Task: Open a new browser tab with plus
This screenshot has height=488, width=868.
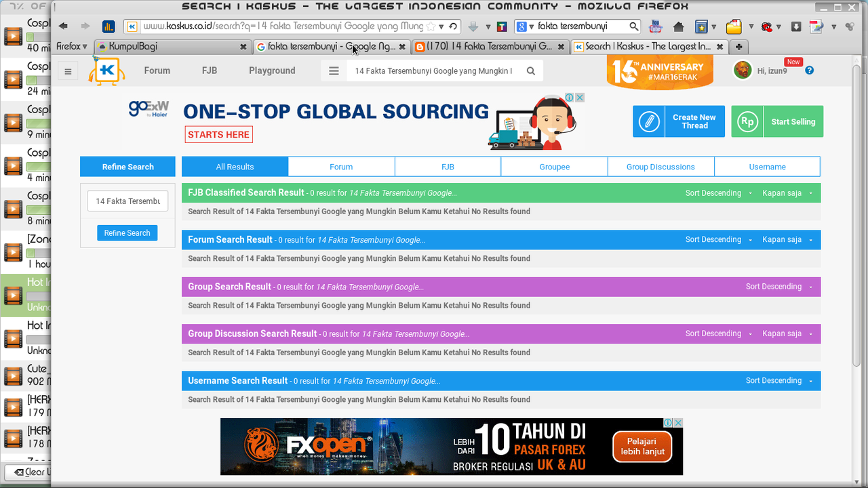Action: pos(738,46)
